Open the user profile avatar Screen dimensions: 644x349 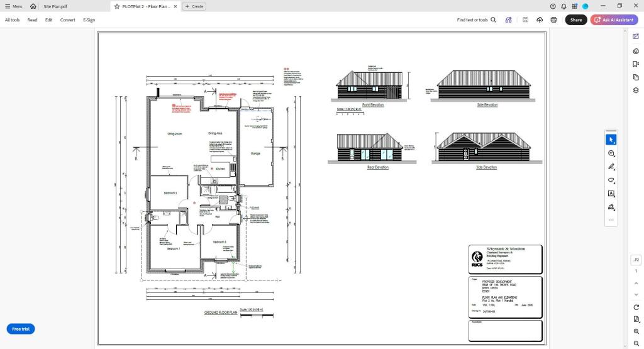586,6
